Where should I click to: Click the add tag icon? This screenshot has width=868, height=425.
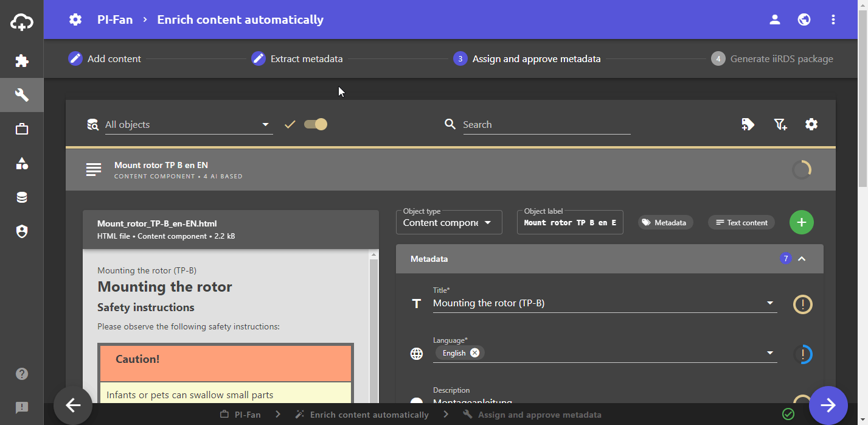(x=748, y=124)
